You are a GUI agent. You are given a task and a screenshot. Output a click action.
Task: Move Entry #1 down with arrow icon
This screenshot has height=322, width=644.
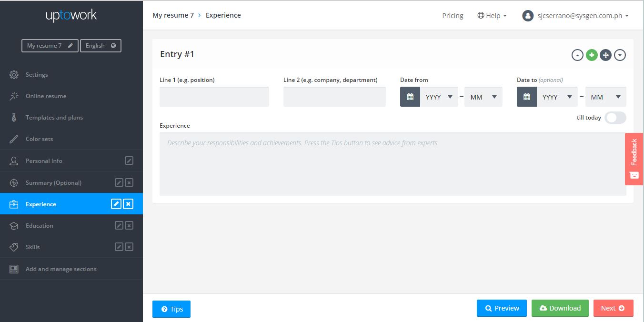[620, 55]
